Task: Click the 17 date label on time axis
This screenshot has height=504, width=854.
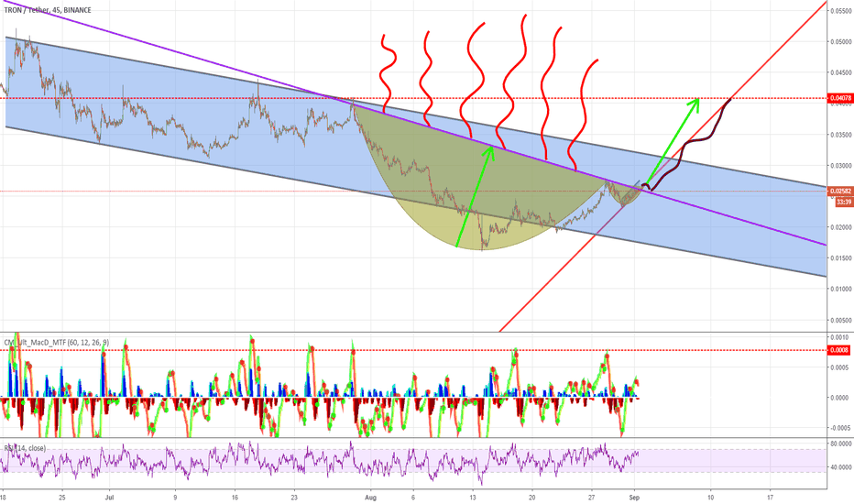Action: [770, 497]
